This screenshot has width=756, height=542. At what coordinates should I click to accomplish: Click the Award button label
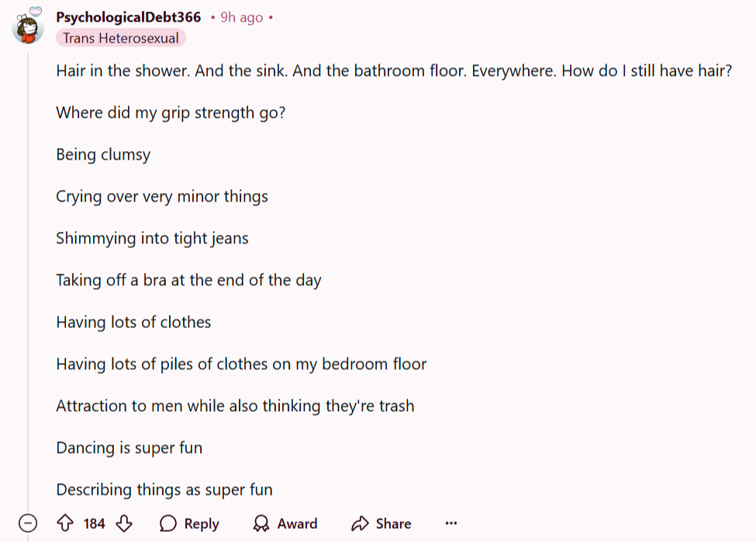[297, 523]
